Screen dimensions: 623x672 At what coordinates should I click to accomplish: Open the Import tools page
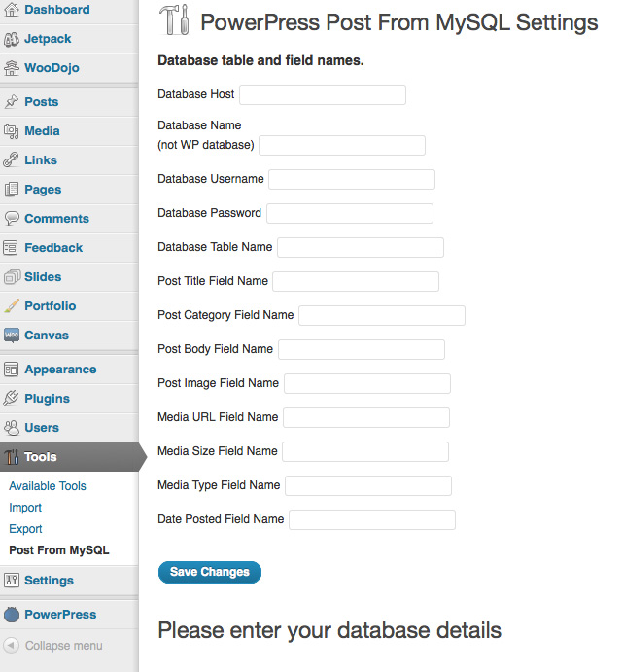click(x=25, y=508)
